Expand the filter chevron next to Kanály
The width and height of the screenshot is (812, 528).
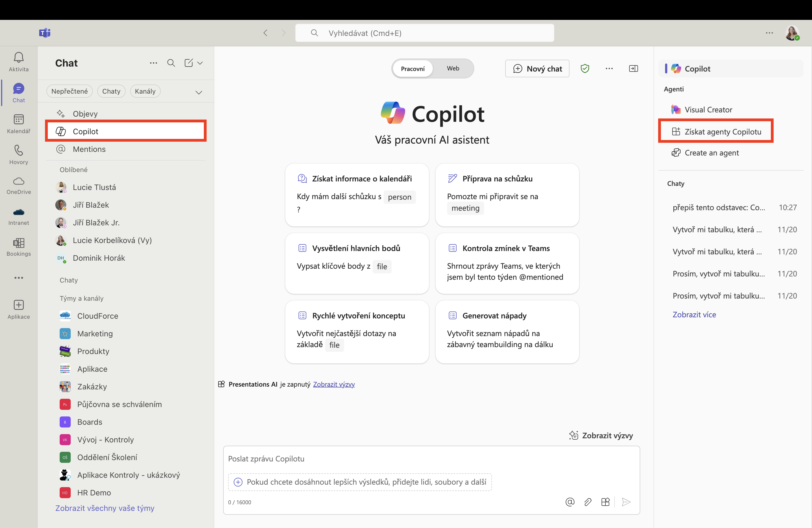199,93
